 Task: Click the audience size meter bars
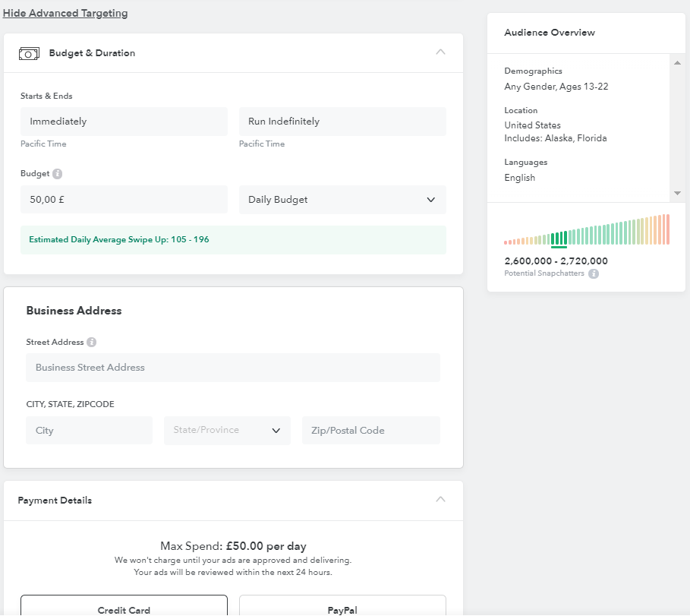(586, 231)
